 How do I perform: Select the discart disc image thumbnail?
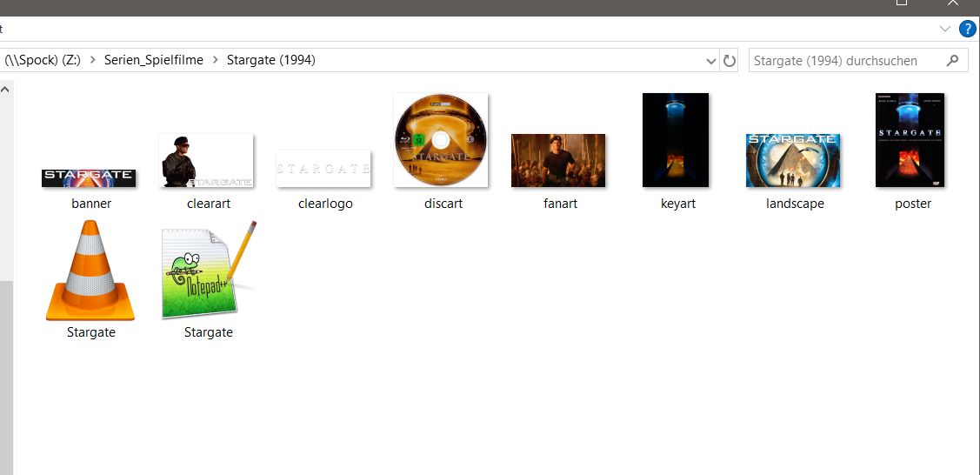tap(441, 140)
